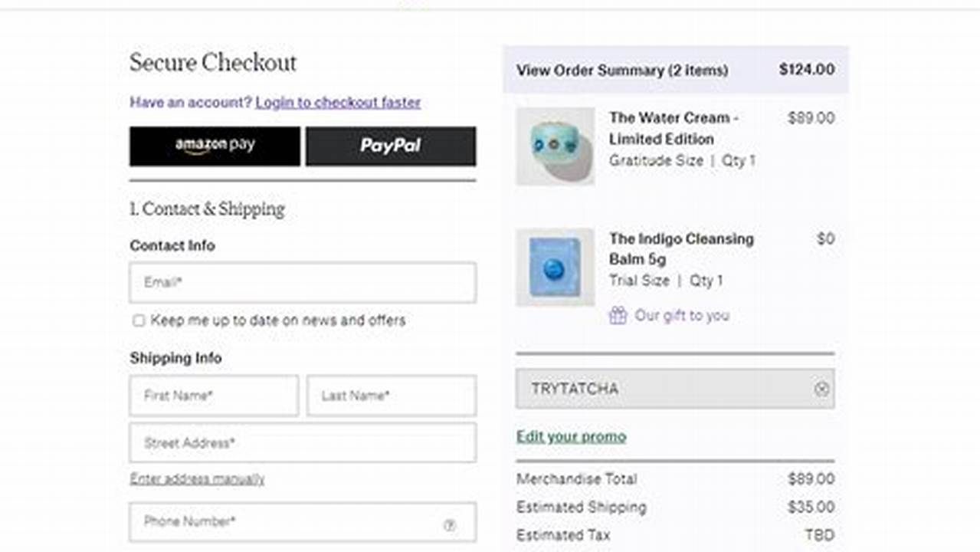Open The Water Cream product thumbnail
Screen dimensions: 980x552
[x=555, y=146]
